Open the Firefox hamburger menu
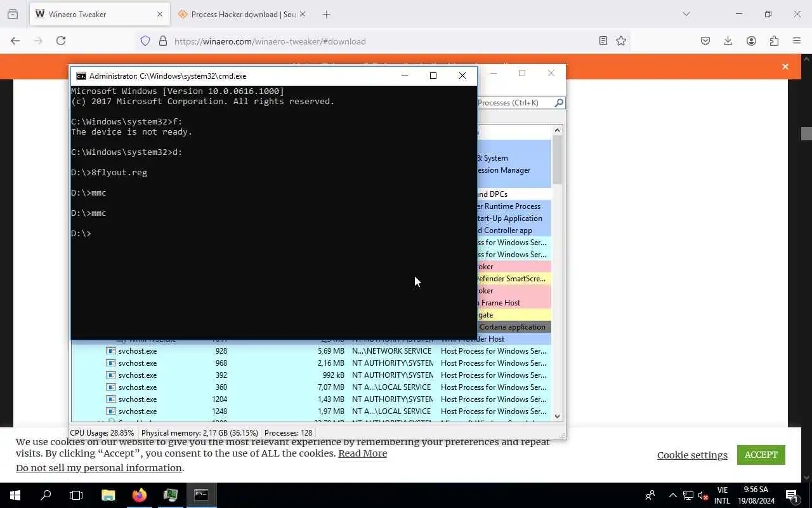Image resolution: width=812 pixels, height=508 pixels. [797, 41]
